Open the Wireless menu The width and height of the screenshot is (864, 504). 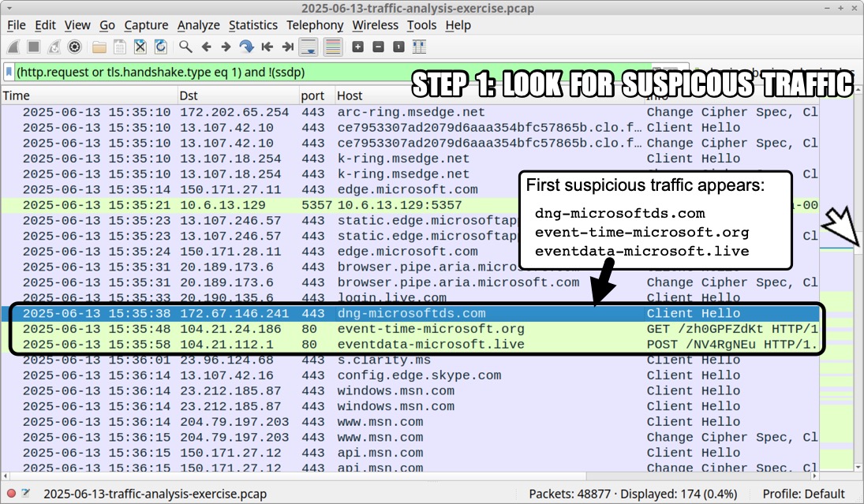376,25
